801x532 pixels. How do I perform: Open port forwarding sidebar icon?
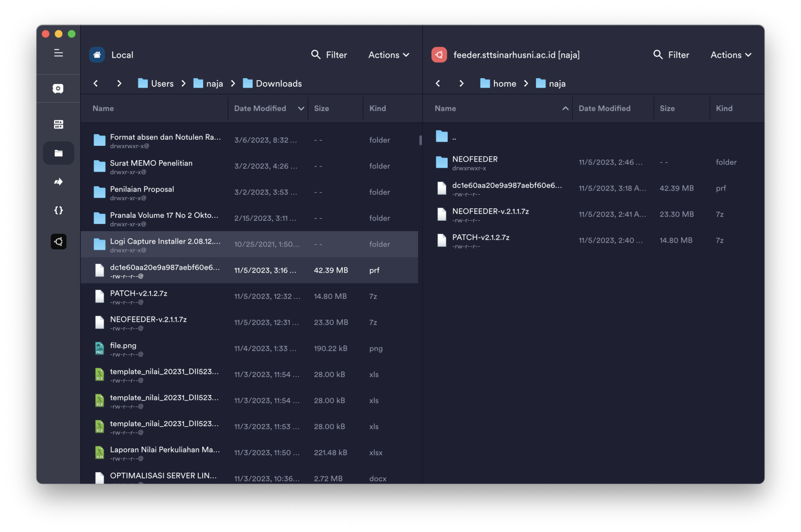(58, 182)
